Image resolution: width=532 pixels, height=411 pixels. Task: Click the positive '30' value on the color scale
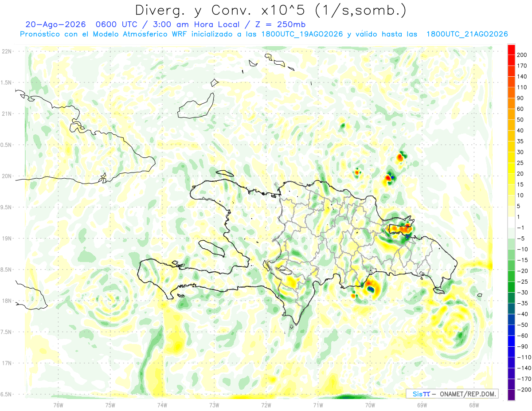(x=520, y=152)
